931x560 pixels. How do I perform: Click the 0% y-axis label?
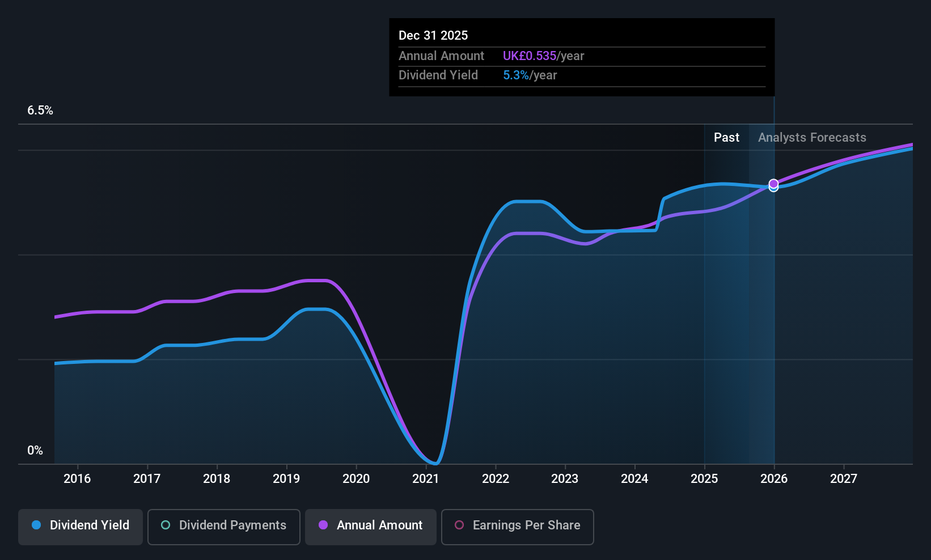[x=35, y=451]
